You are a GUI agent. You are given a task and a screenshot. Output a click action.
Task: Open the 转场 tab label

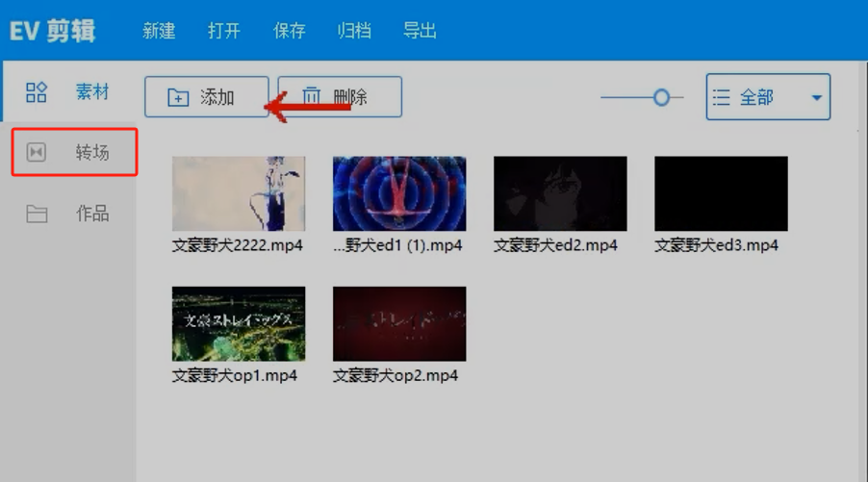pos(92,152)
